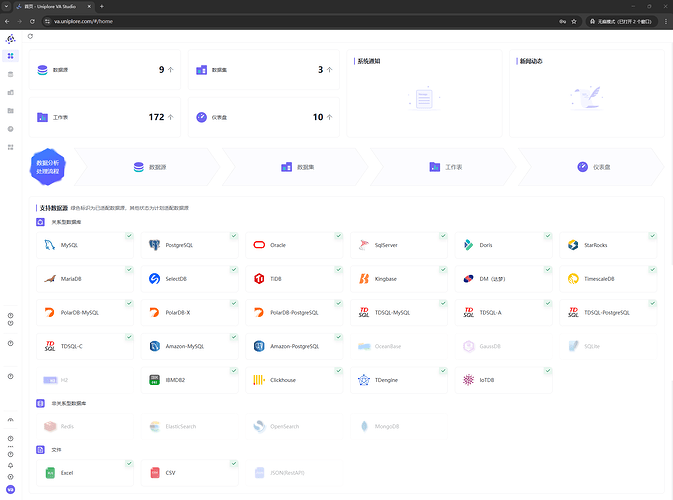Click the 系统通知 panel heading
The width and height of the screenshot is (673, 500).
tap(369, 61)
